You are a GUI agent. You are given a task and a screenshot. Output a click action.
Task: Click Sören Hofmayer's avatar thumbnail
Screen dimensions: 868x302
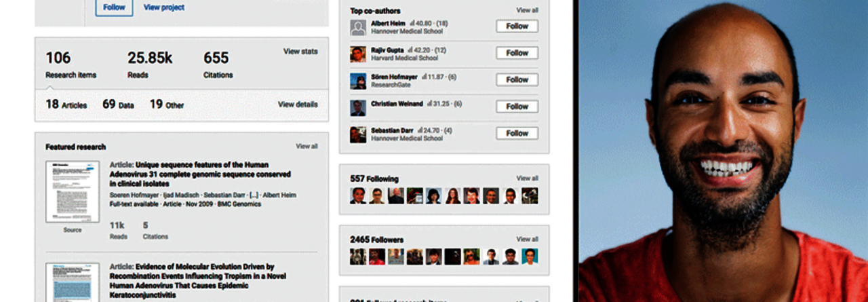coord(358,81)
